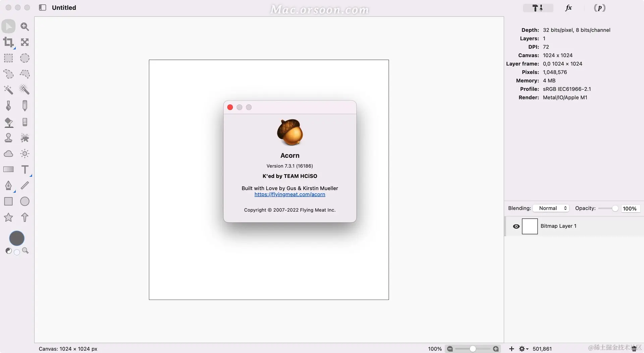Click the 4 MB memory value

tap(549, 81)
